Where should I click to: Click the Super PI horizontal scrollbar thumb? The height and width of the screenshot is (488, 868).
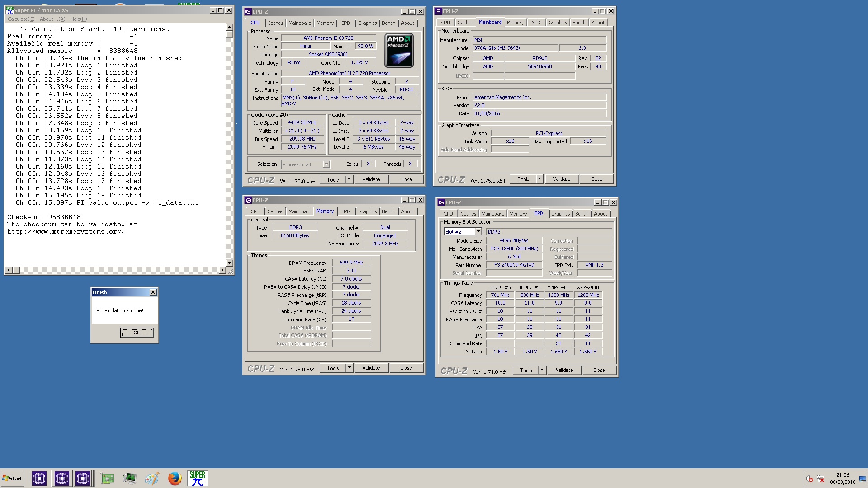point(16,270)
